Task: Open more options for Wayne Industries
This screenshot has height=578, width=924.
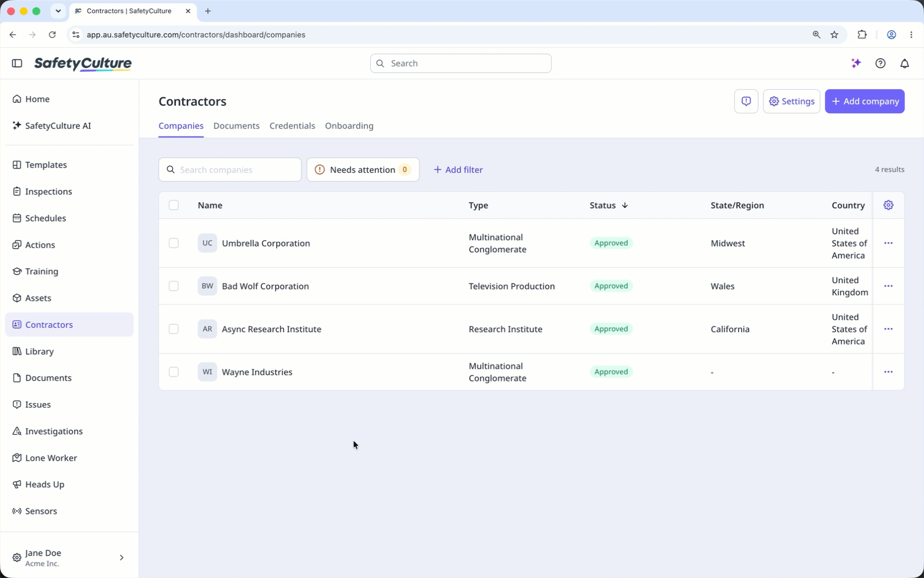Action: coord(888,372)
